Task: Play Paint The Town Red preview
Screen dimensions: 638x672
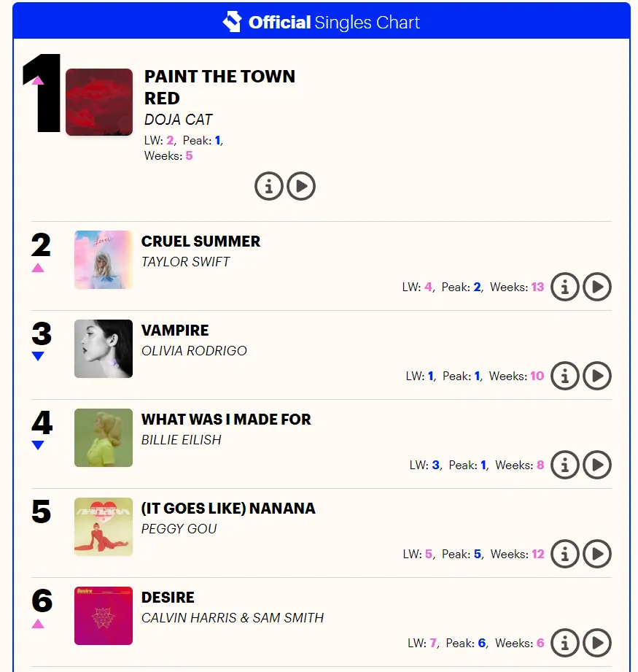Action: pos(301,187)
